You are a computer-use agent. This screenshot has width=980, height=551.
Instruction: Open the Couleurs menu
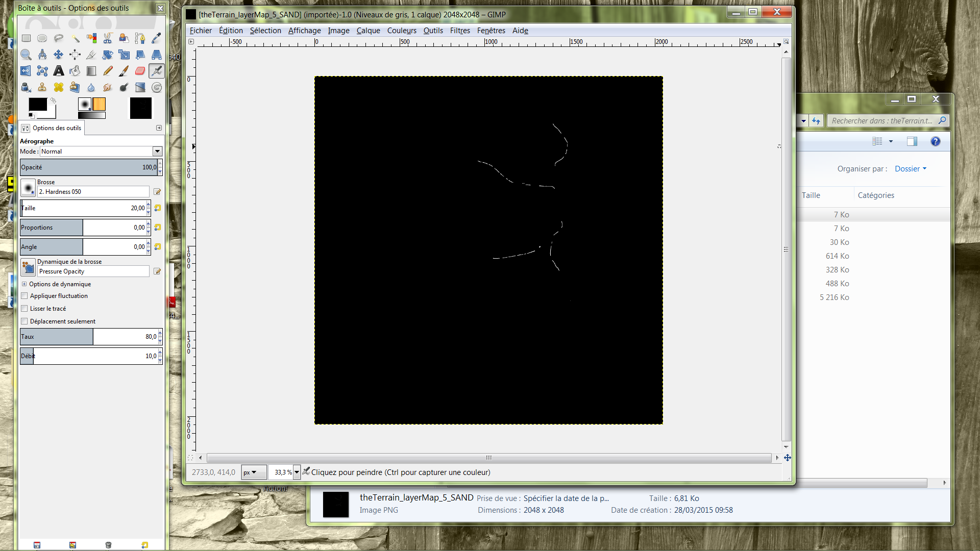click(402, 31)
